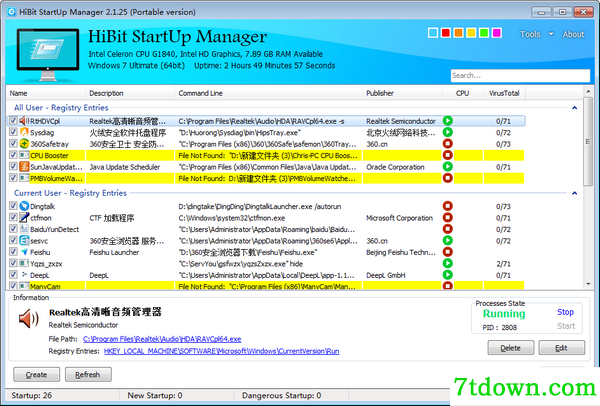Click the Delete button
The width and height of the screenshot is (600, 406).
(510, 348)
